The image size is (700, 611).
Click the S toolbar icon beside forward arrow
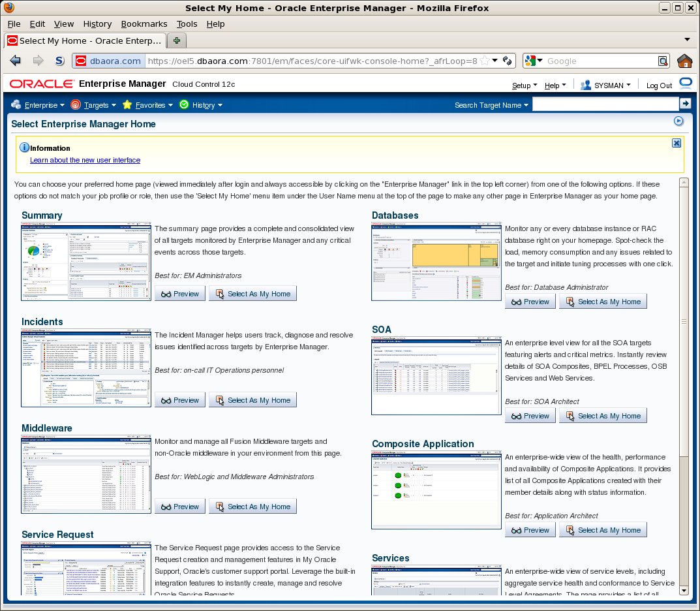[x=59, y=61]
